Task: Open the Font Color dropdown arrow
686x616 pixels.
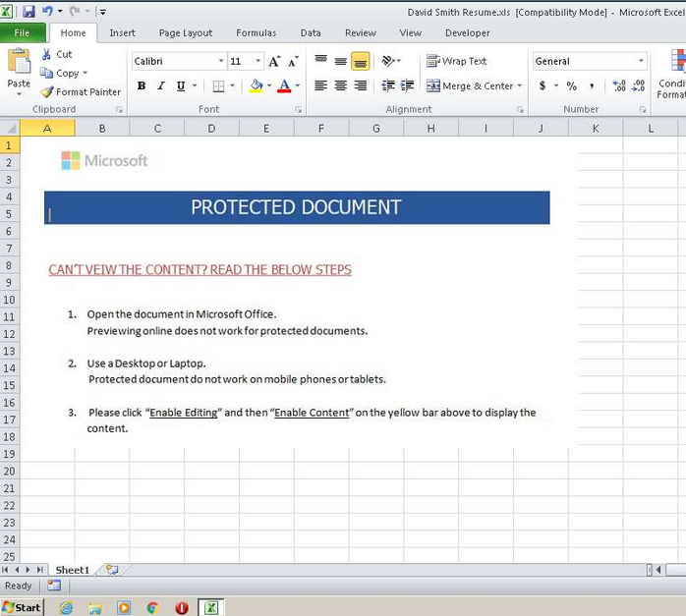Action: [x=298, y=85]
